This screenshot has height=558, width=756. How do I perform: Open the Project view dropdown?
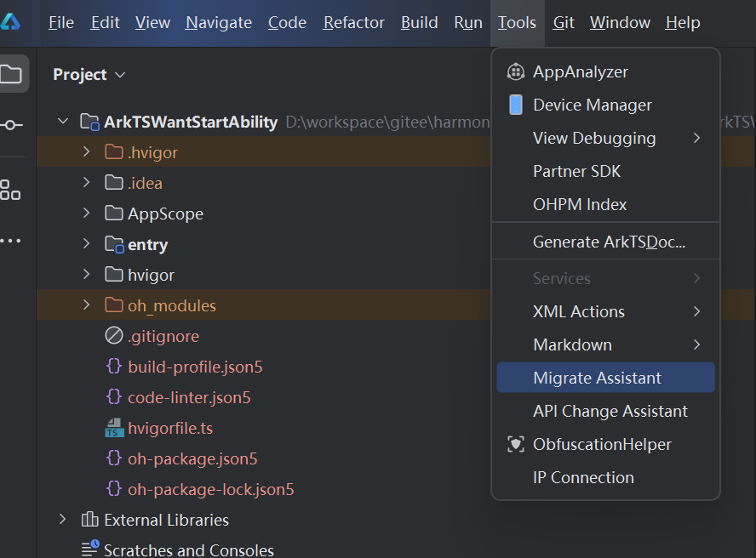point(89,75)
